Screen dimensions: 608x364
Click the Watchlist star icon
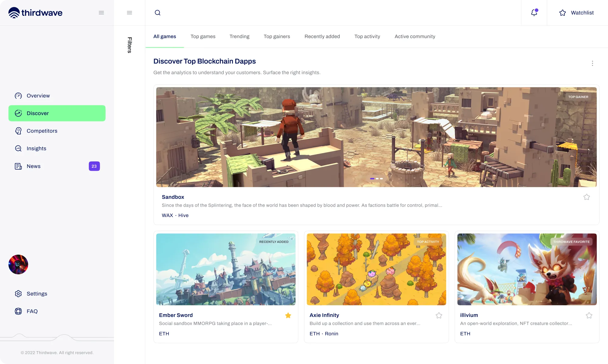coord(562,13)
